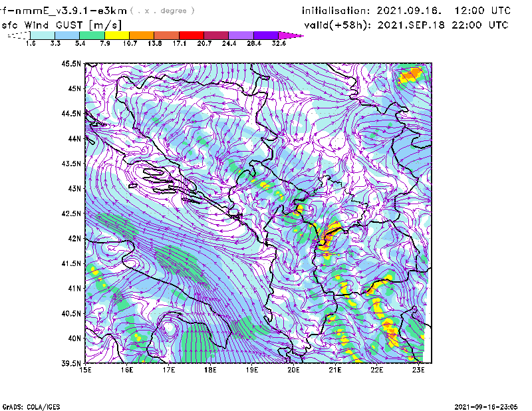Click the 17.1 legend value

[180, 43]
